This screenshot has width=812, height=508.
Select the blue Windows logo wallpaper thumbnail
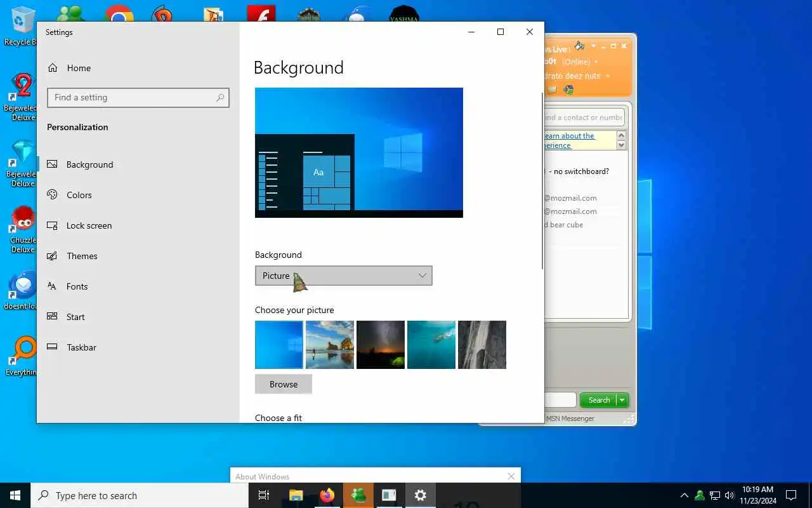(279, 345)
